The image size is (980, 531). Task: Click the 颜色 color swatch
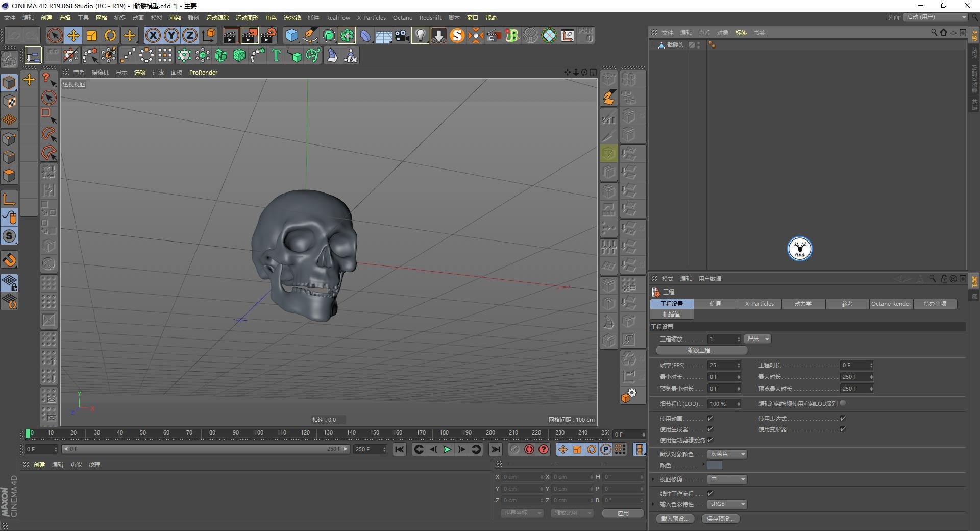click(x=715, y=465)
